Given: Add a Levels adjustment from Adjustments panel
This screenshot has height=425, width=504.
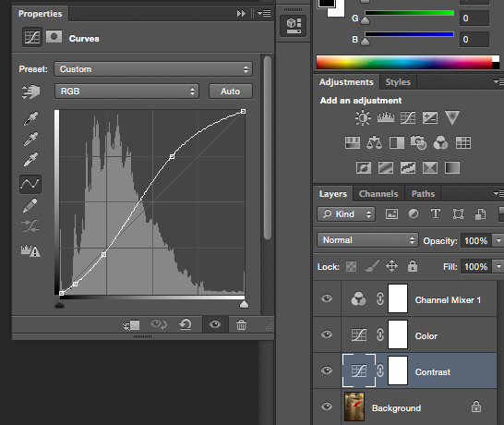Looking at the screenshot, I should coord(386,117).
